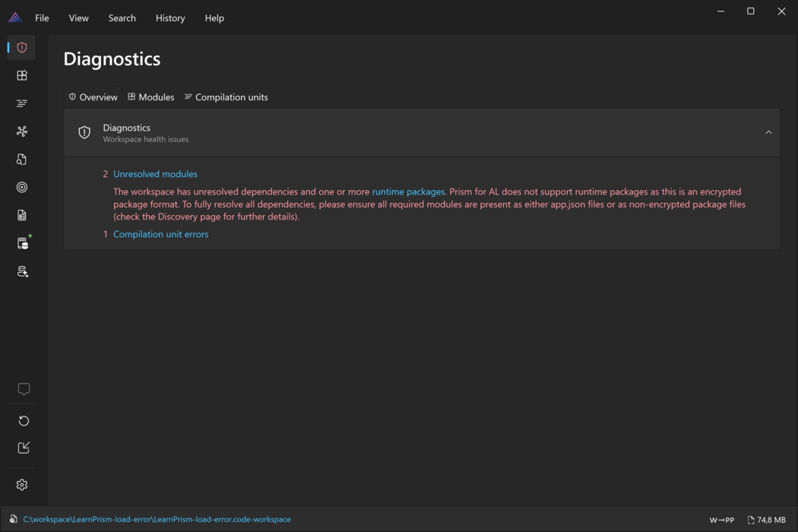Switch to the Modules tab
Viewport: 798px width, 532px height.
click(151, 97)
